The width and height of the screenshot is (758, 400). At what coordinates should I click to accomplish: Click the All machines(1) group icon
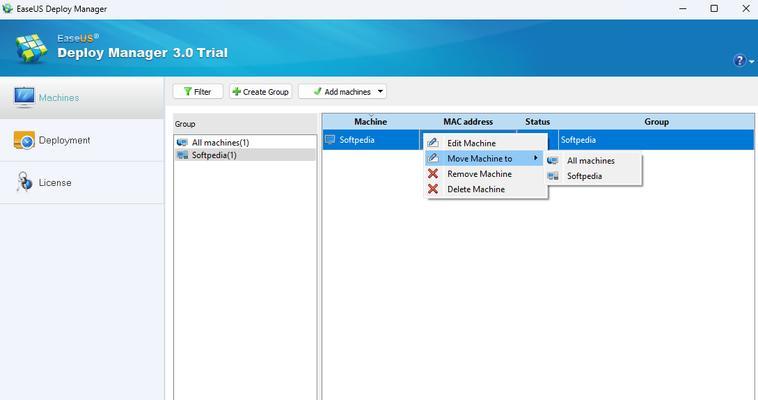(182, 142)
